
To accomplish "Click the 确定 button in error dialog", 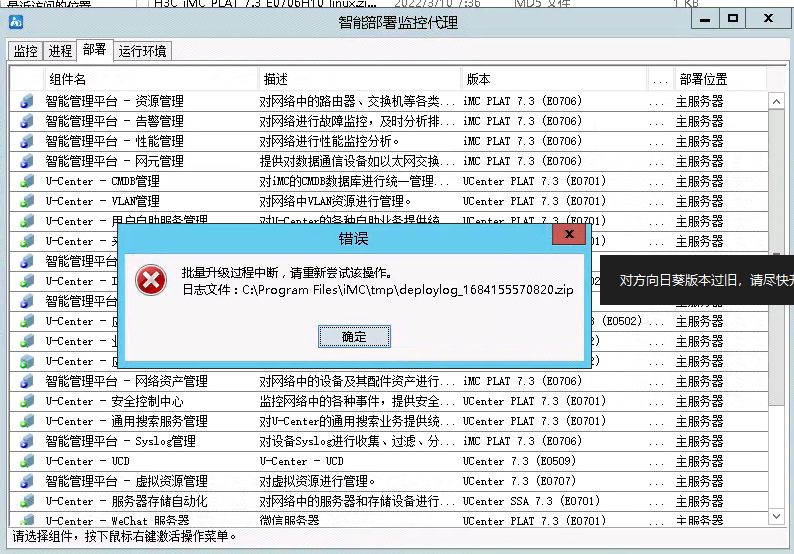I will pyautogui.click(x=354, y=337).
